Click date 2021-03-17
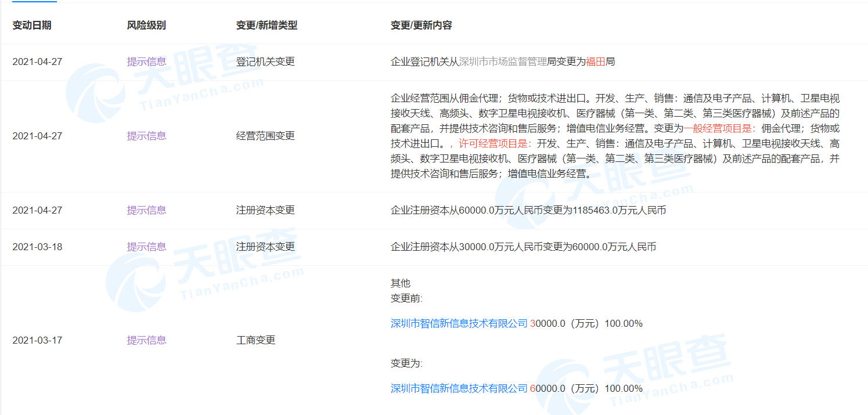The height and width of the screenshot is (415, 868). click(37, 340)
